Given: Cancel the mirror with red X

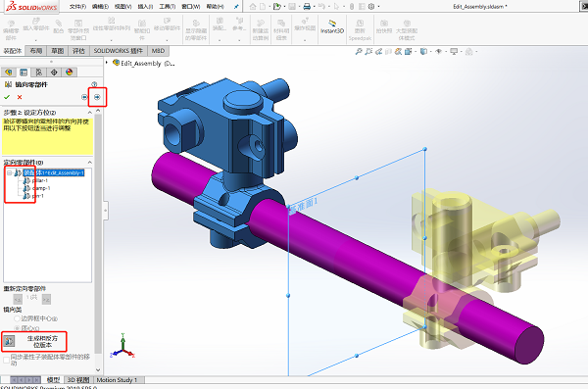Looking at the screenshot, I should (20, 97).
